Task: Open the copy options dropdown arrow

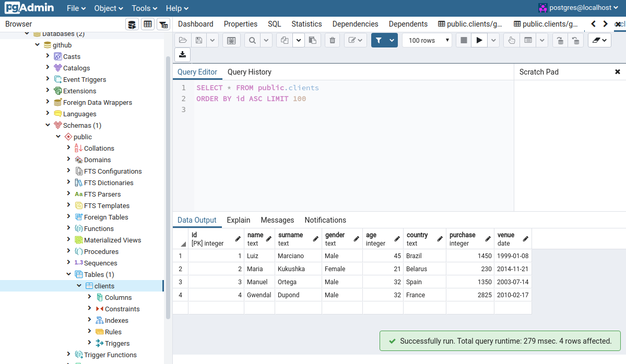Action: [298, 40]
